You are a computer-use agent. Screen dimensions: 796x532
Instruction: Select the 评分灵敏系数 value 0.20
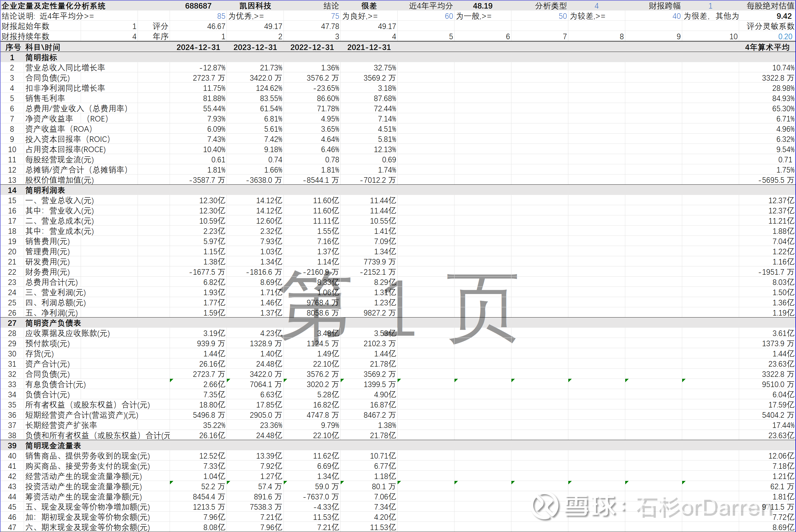coord(785,37)
